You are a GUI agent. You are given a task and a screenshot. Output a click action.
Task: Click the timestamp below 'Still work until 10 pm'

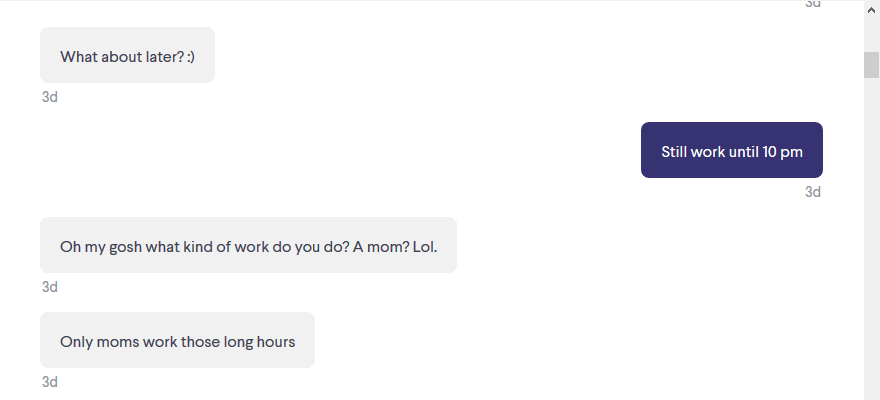(813, 192)
